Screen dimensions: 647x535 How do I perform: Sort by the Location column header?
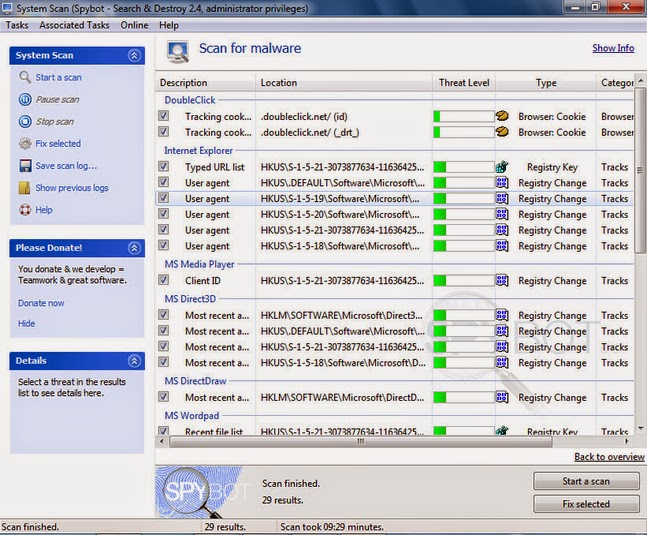344,82
